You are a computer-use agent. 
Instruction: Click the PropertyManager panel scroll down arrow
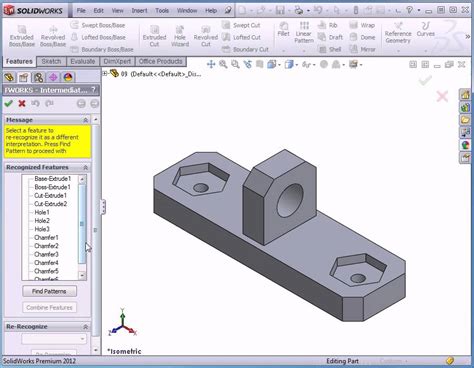[x=96, y=350]
